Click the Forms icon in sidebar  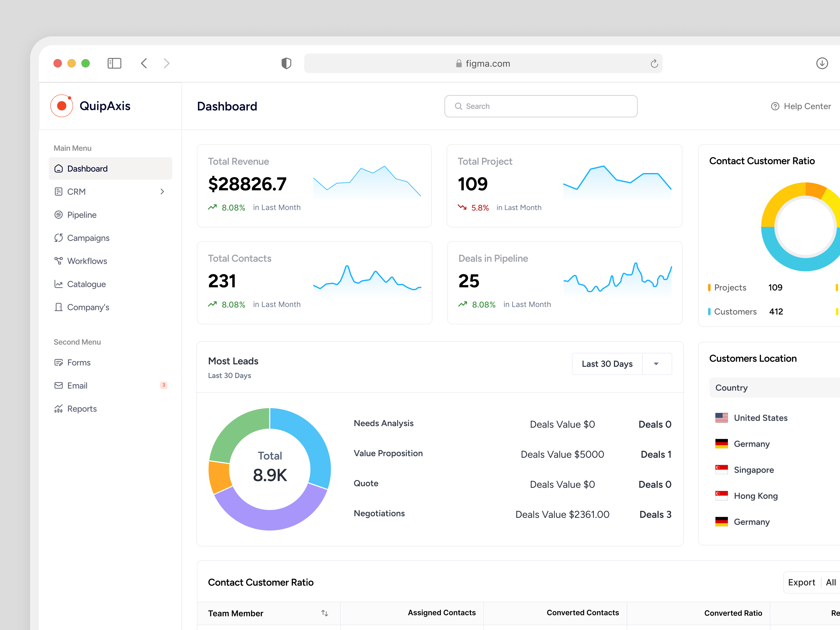pyautogui.click(x=59, y=363)
